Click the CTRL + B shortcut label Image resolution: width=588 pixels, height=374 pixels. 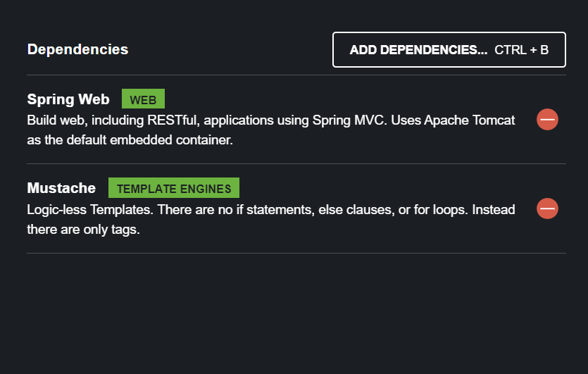[x=521, y=50]
